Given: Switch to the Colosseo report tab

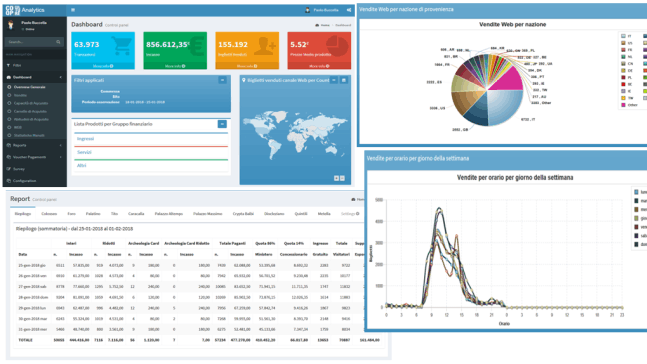Looking at the screenshot, I should (49, 214).
